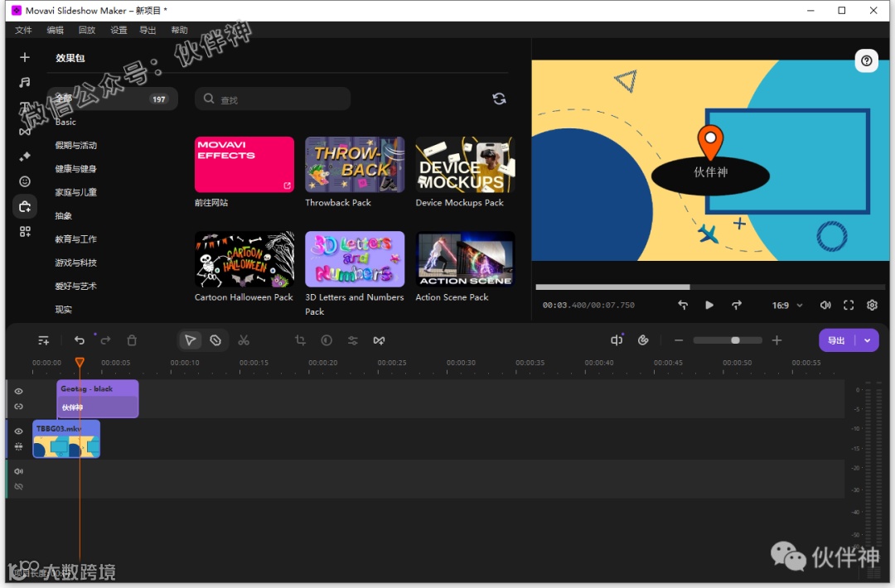895x588 pixels.
Task: Select the 假期与活动 category
Action: pos(76,146)
